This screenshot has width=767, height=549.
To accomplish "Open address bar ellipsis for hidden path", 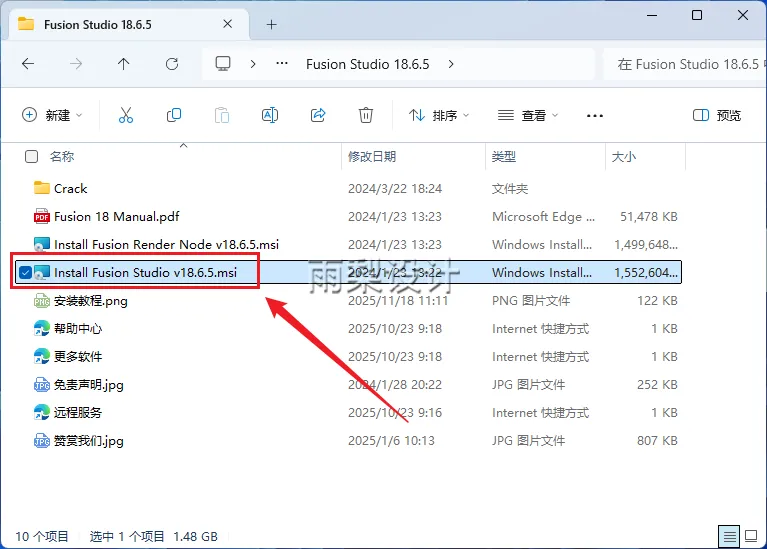I will pyautogui.click(x=282, y=64).
